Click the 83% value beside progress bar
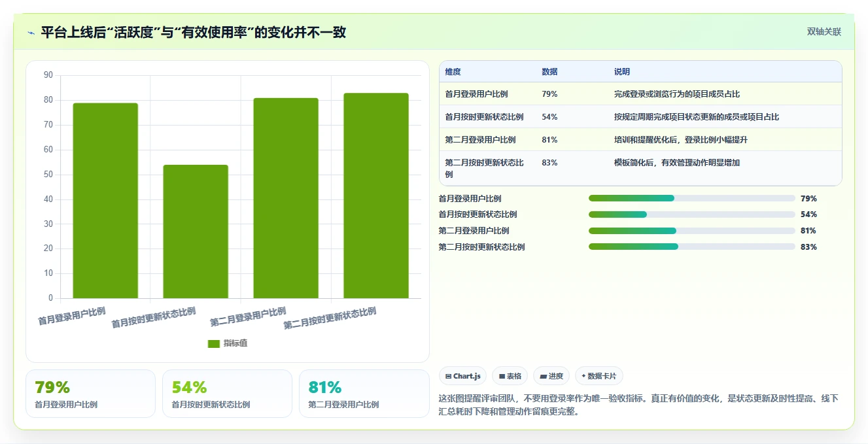868x444 pixels. click(x=808, y=247)
